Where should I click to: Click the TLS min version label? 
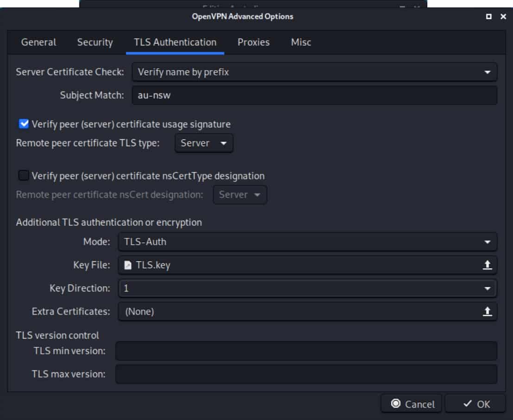pos(70,351)
